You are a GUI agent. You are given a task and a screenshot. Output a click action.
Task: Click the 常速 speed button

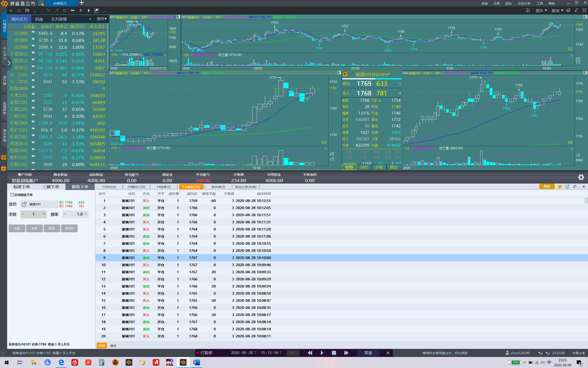368,353
